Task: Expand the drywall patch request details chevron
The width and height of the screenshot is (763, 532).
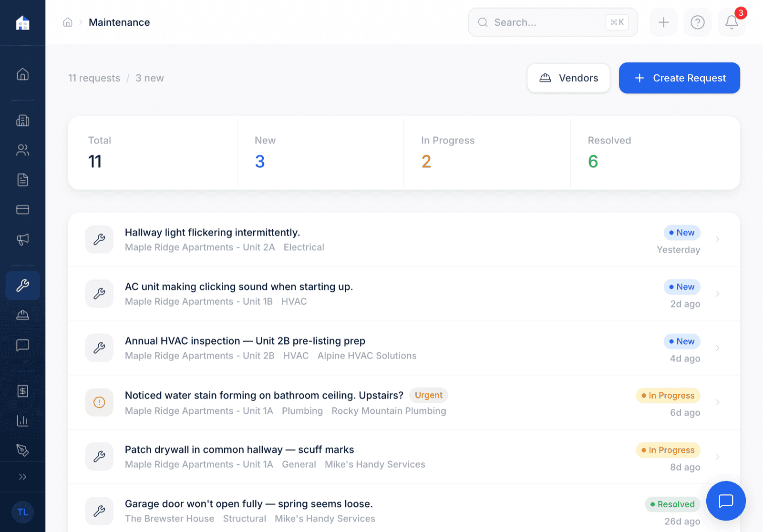Action: (x=718, y=456)
